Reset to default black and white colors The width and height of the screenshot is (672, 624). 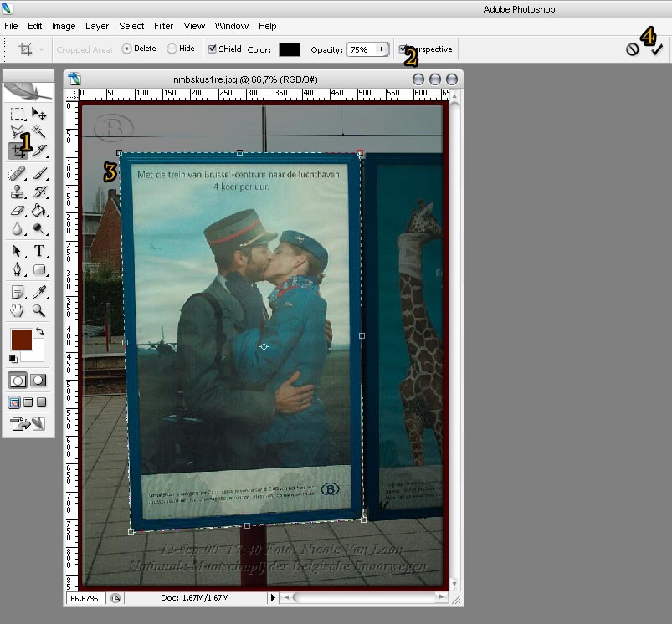point(13,359)
